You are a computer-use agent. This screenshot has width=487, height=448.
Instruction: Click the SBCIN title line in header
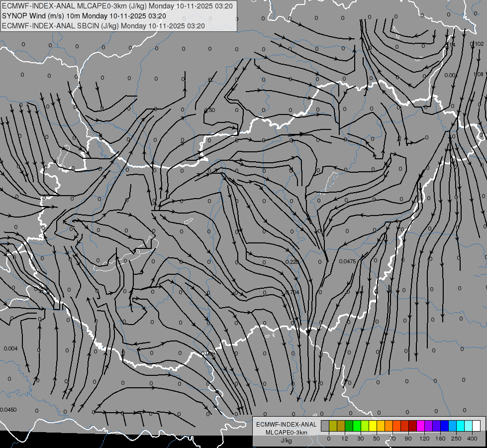point(103,26)
